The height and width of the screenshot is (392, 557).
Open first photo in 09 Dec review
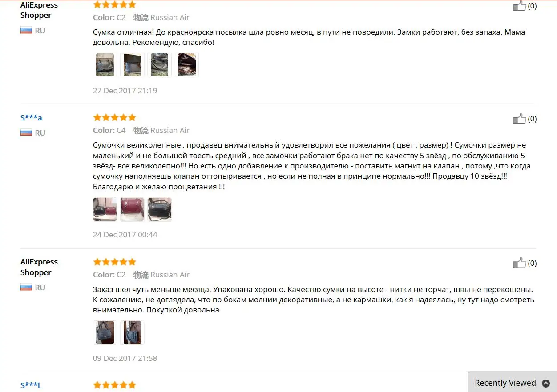pos(105,332)
